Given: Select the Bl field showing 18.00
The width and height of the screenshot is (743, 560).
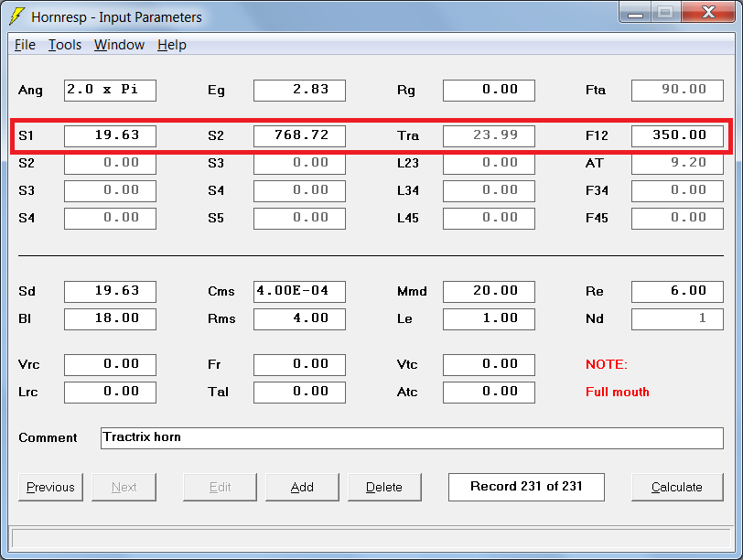Looking at the screenshot, I should (110, 318).
